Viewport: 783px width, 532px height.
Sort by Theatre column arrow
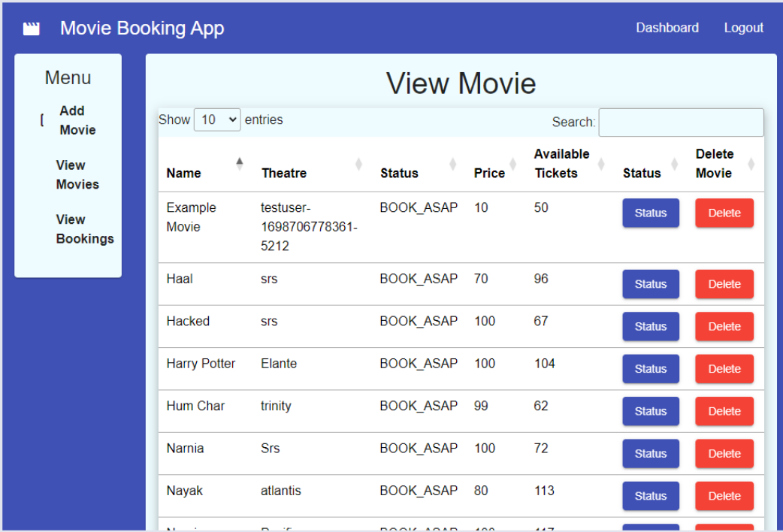point(358,164)
